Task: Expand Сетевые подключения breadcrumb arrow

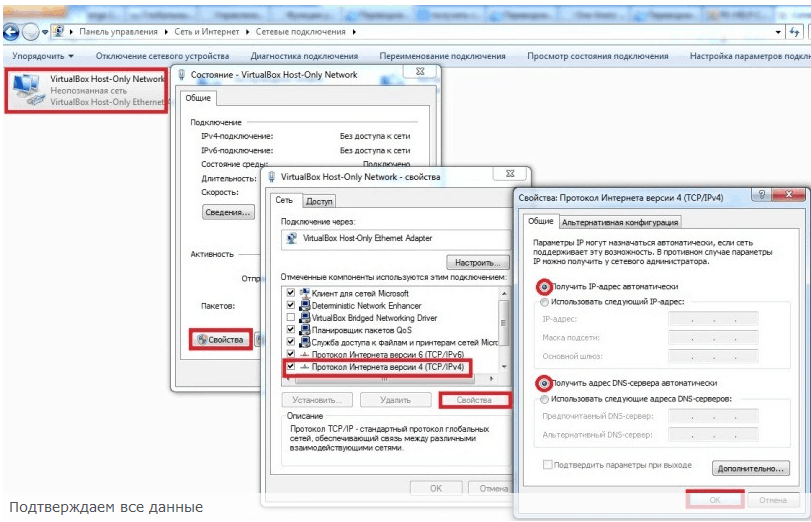Action: pyautogui.click(x=354, y=32)
